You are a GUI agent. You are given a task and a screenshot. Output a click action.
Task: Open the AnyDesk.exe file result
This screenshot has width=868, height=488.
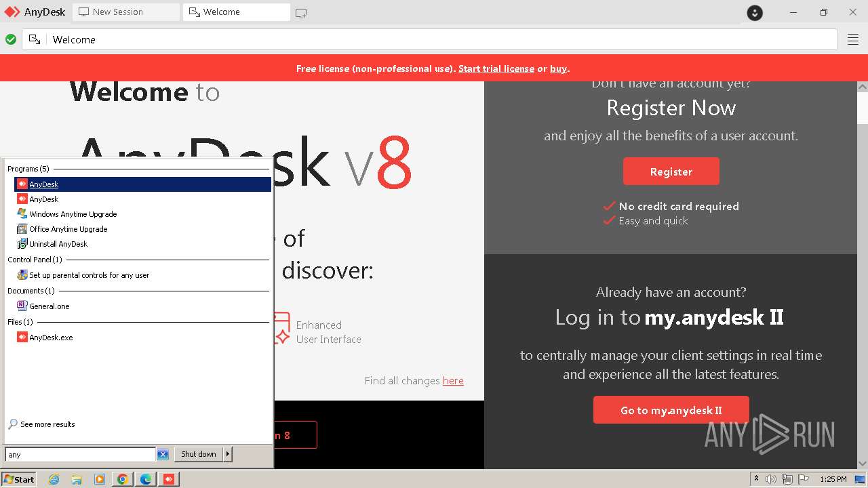point(142,338)
